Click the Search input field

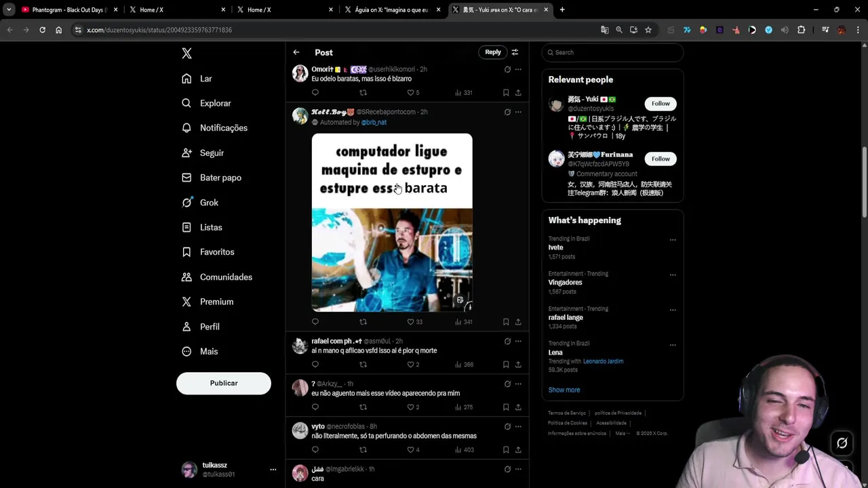pyautogui.click(x=612, y=52)
